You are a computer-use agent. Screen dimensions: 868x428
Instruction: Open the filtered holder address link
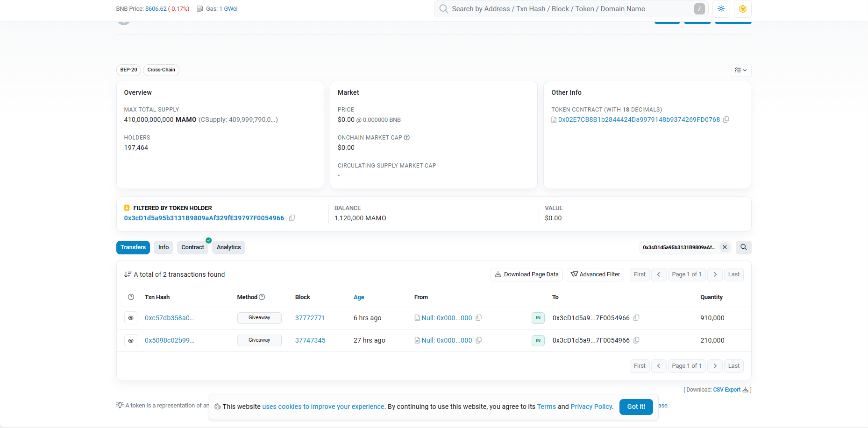[204, 218]
